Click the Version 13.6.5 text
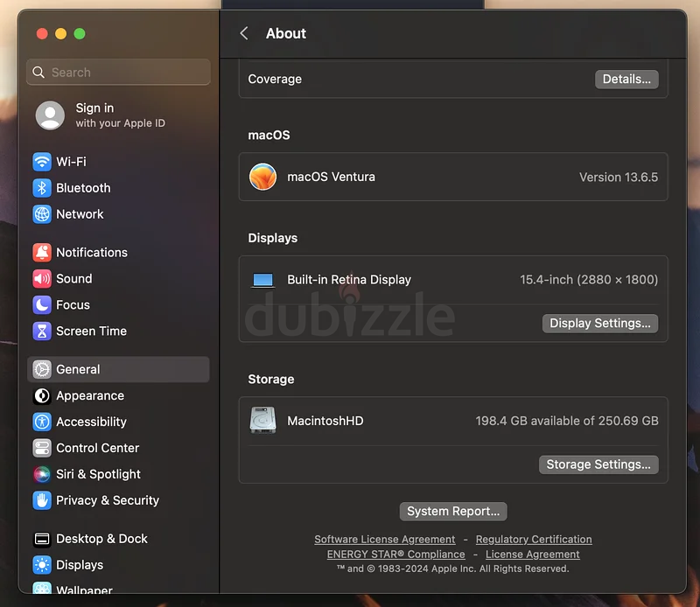700x607 pixels. 619,178
